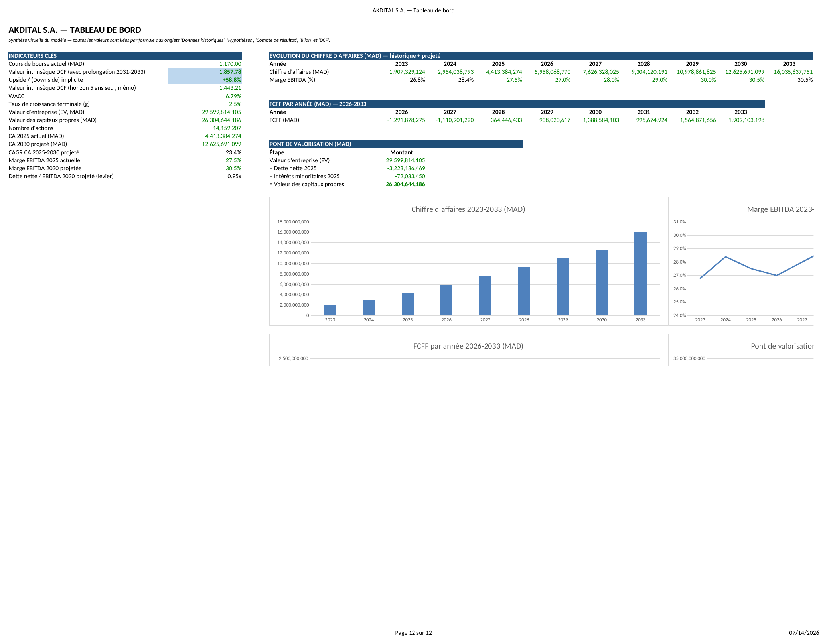Select 2033 FCFF value 1,909,103,198
Screen dimensions: 827x644
coord(746,120)
